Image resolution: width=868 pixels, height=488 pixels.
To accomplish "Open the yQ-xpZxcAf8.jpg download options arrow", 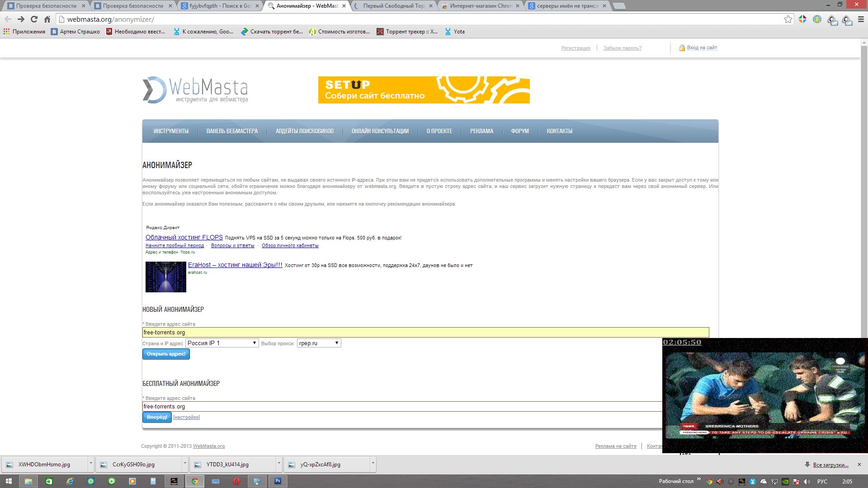I will click(373, 464).
